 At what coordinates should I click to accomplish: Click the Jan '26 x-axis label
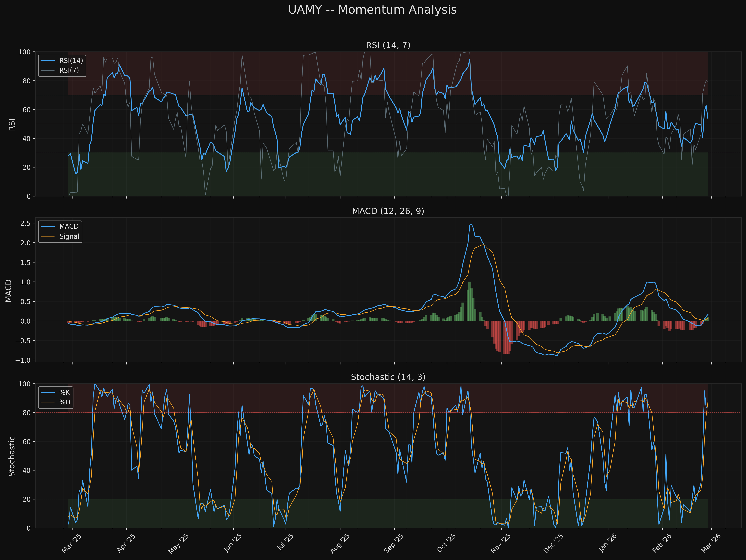(x=607, y=543)
